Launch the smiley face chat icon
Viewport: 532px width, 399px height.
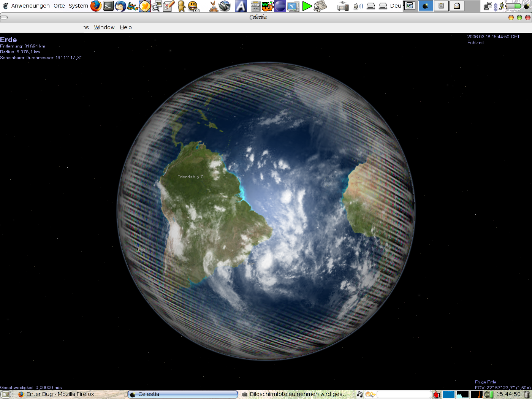pos(193,6)
